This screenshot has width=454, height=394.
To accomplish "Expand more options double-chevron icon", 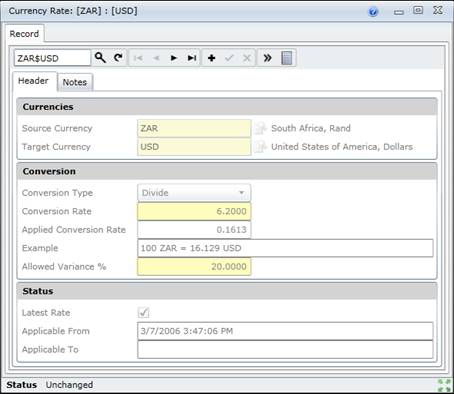I will [267, 58].
